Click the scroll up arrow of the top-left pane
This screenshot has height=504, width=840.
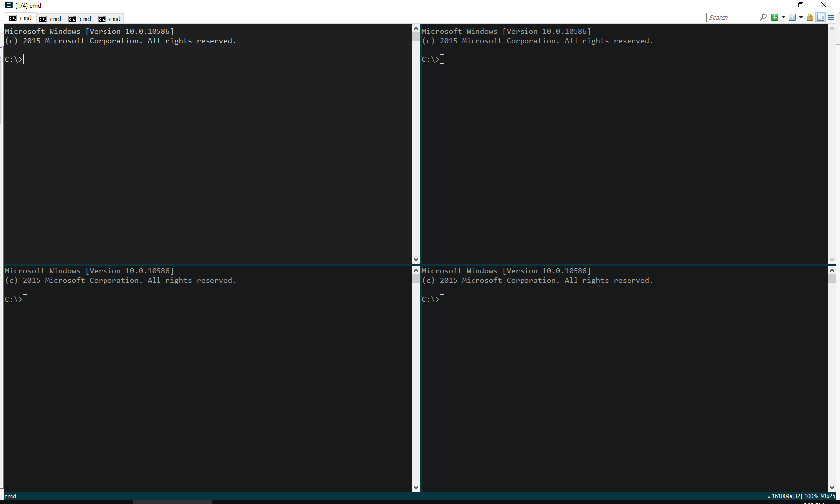point(416,28)
